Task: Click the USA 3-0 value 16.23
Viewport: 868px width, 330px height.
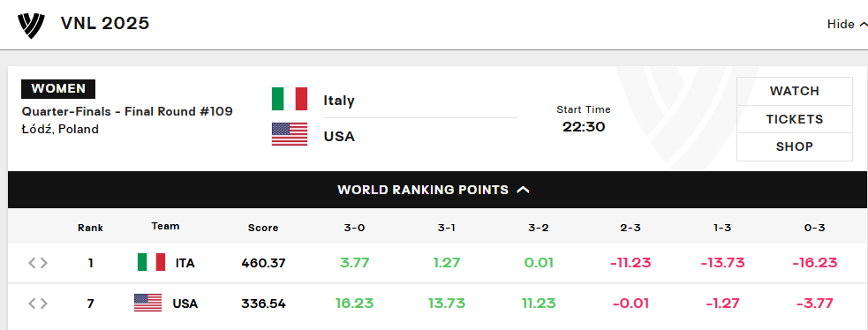Action: 354,304
